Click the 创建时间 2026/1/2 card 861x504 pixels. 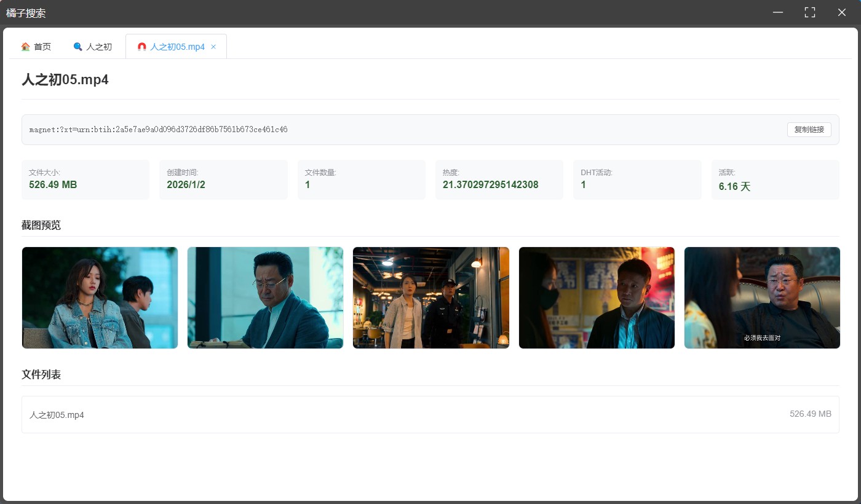pos(223,179)
